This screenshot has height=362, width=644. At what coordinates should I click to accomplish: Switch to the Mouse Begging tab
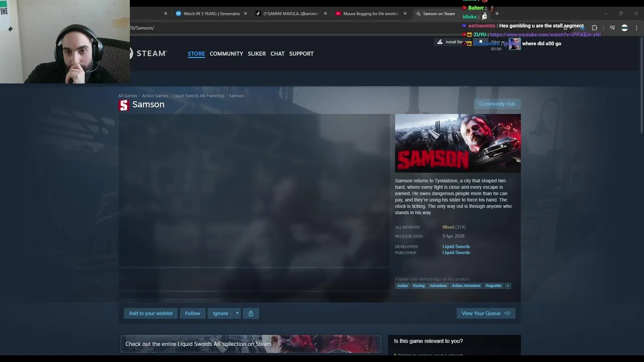pos(371,14)
